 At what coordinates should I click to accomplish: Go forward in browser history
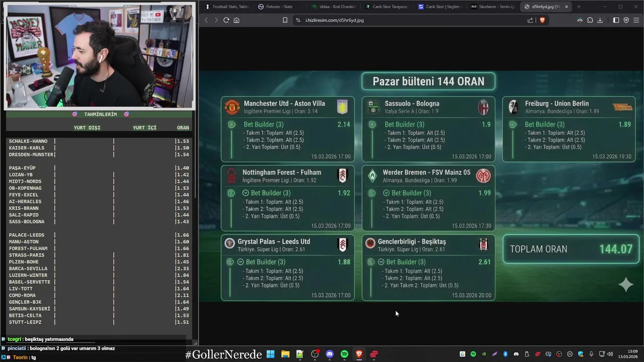pyautogui.click(x=216, y=20)
